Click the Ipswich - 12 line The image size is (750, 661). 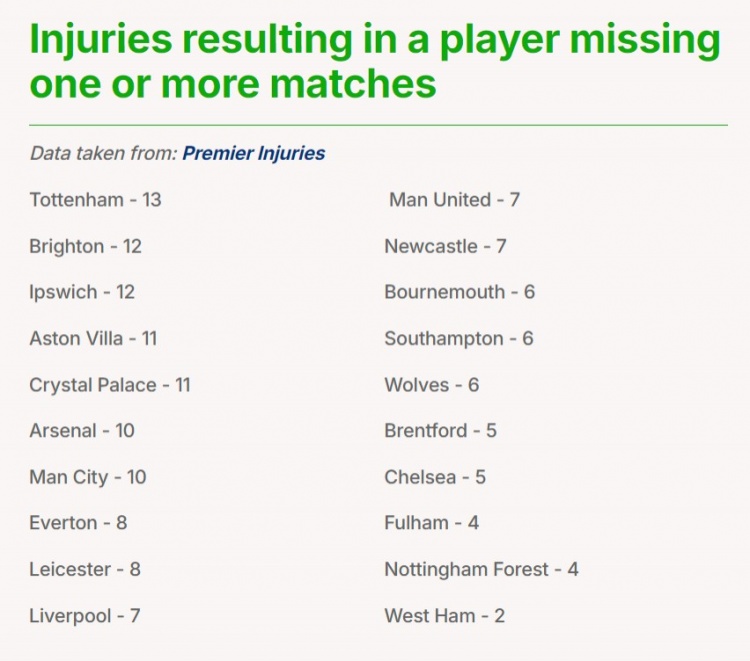click(82, 292)
